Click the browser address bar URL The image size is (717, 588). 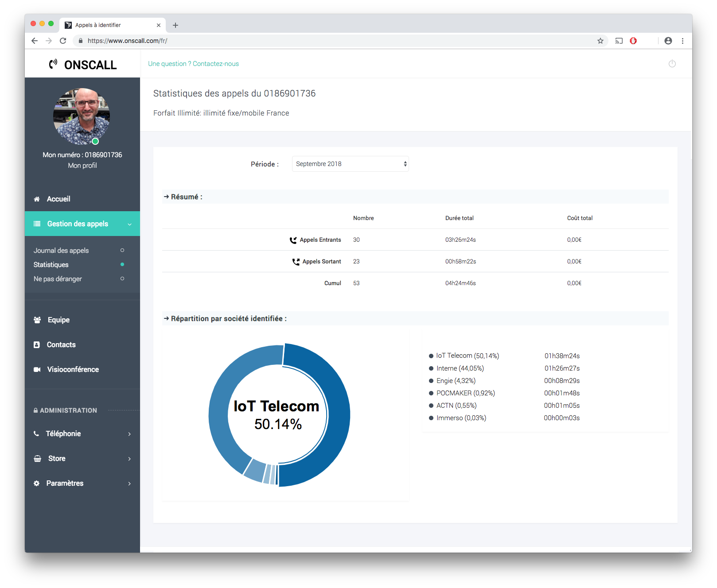(128, 41)
